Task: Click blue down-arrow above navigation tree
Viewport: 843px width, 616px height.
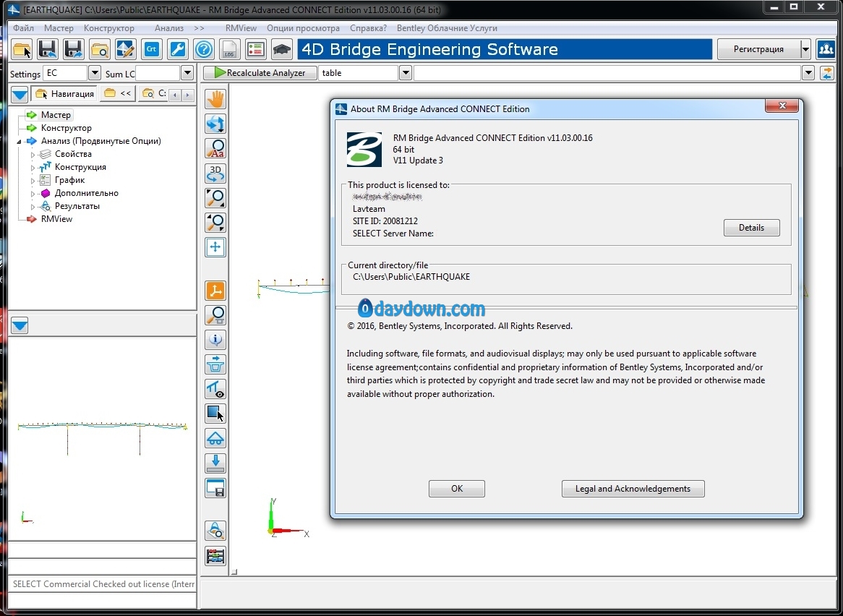Action: [x=20, y=94]
